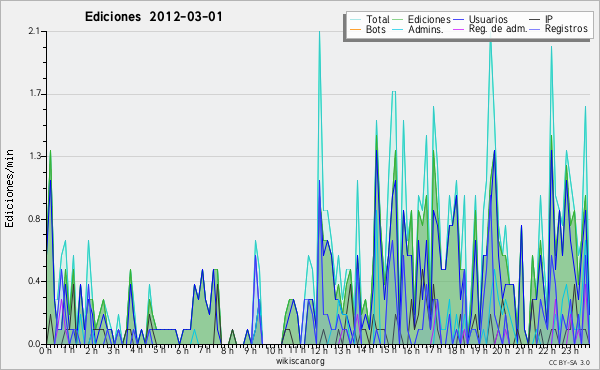Click the x-axis label '13 h'
The width and height of the screenshot is (600, 370).
342,350
